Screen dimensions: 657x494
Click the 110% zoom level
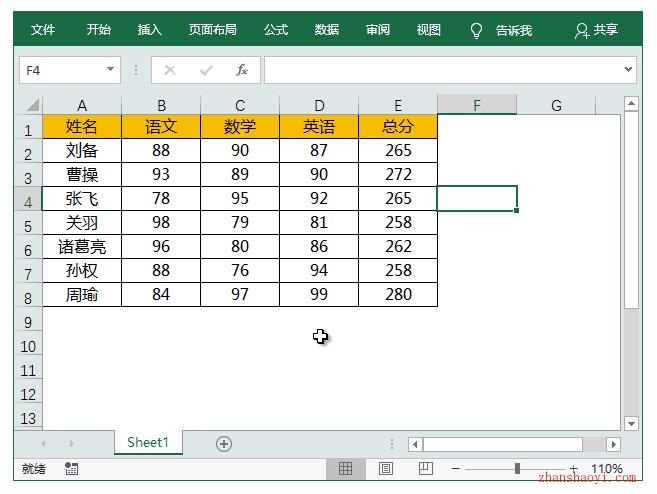(x=607, y=468)
